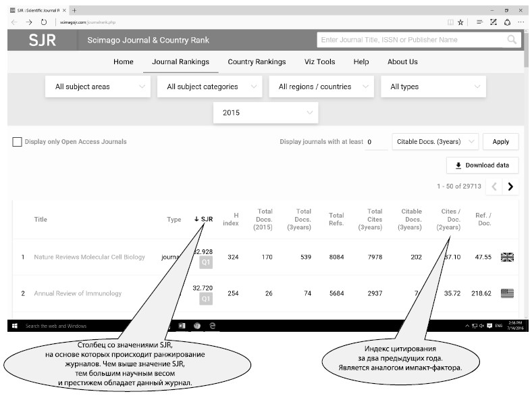The height and width of the screenshot is (396, 532).
Task: Open Edge icon in the taskbar
Action: [213, 326]
